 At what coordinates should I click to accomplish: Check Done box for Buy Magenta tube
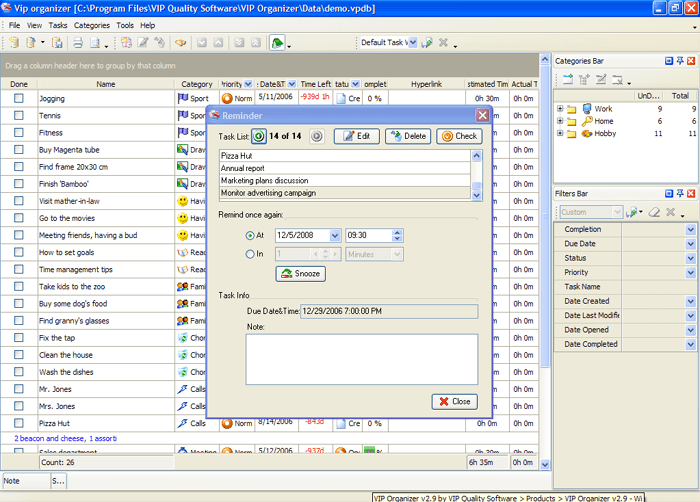pyautogui.click(x=19, y=150)
